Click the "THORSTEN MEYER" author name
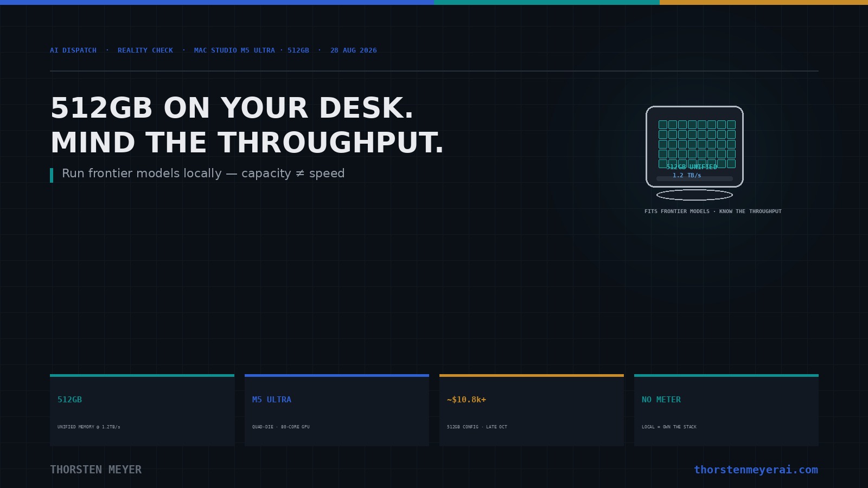868x488 pixels. coord(96,470)
